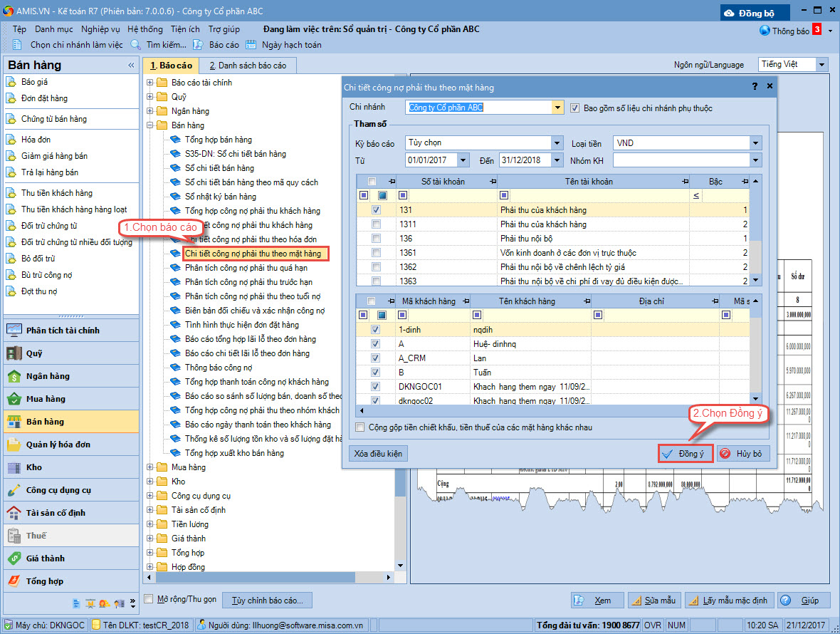
Task: Click the Nhóm KH input field
Action: click(680, 160)
